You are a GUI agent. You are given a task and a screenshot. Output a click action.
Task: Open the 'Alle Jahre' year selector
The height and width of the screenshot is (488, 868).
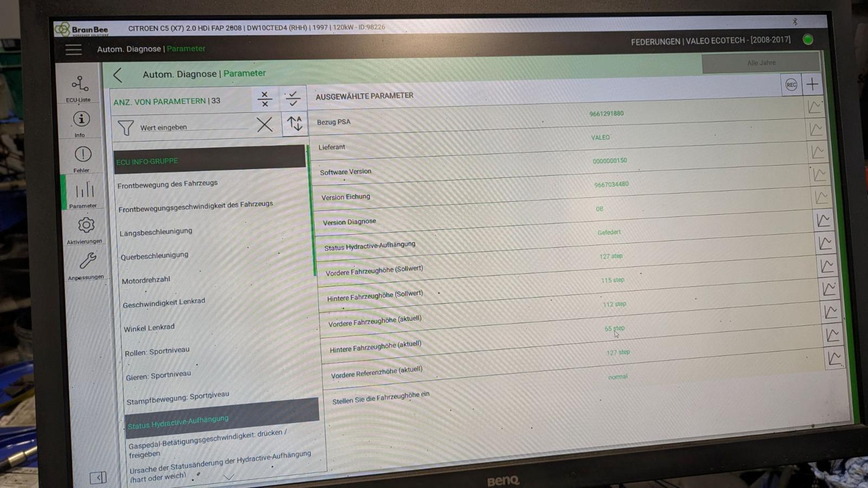(761, 63)
